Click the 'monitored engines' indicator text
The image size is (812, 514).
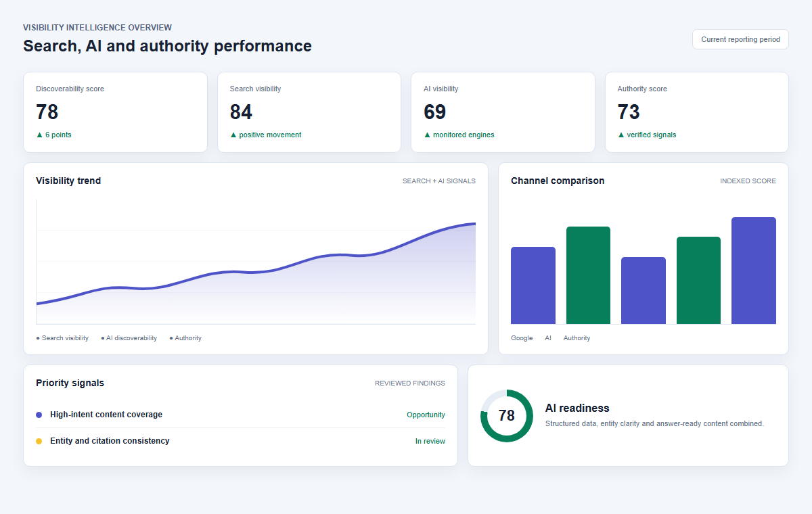459,135
